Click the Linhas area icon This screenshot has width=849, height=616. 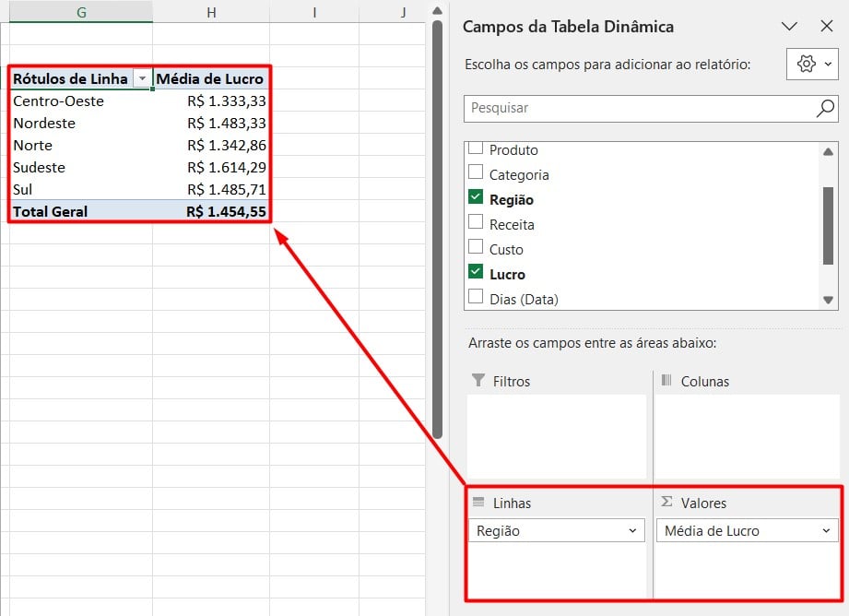tap(478, 503)
